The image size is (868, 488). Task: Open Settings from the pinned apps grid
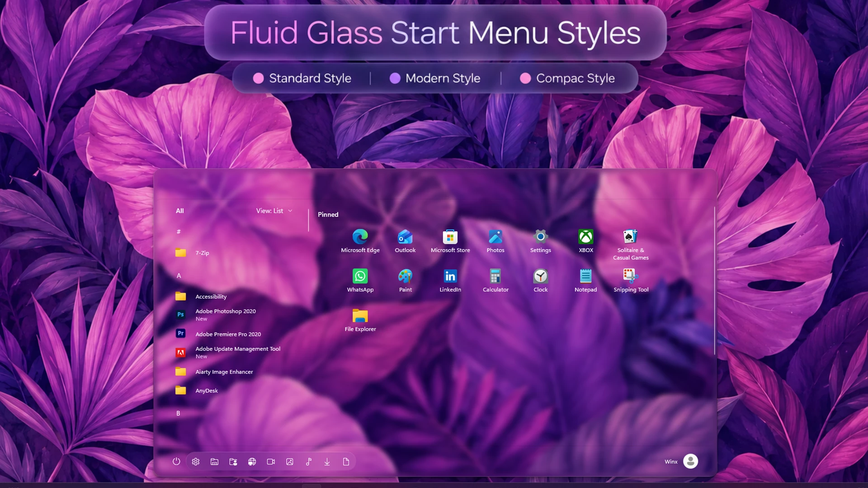tap(541, 241)
